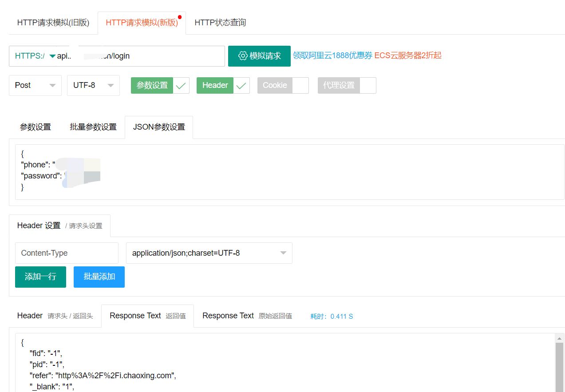
Task: Select the JSON参数设置 tab
Action: [x=159, y=127]
